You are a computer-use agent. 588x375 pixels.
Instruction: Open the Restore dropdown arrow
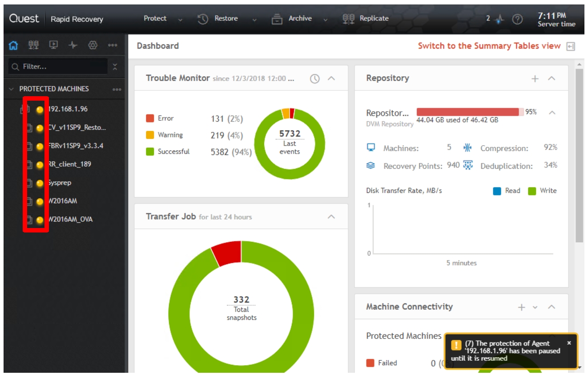click(x=254, y=20)
